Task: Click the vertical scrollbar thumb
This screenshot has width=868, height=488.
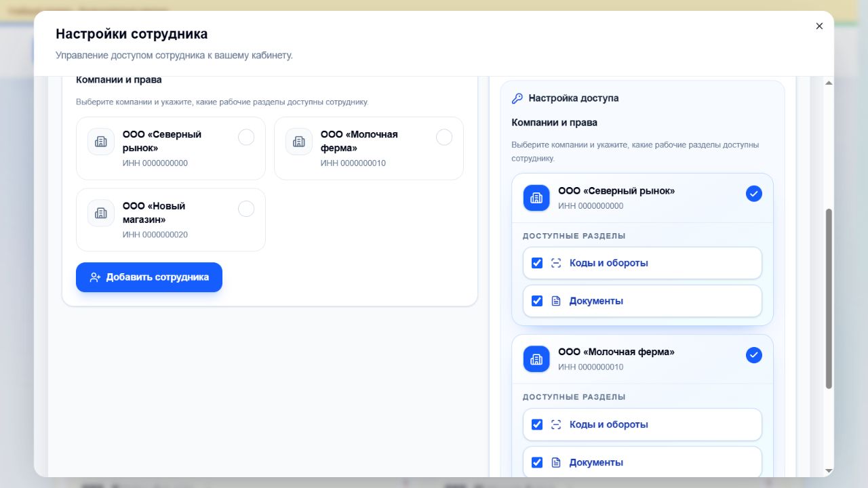Action: (x=829, y=299)
